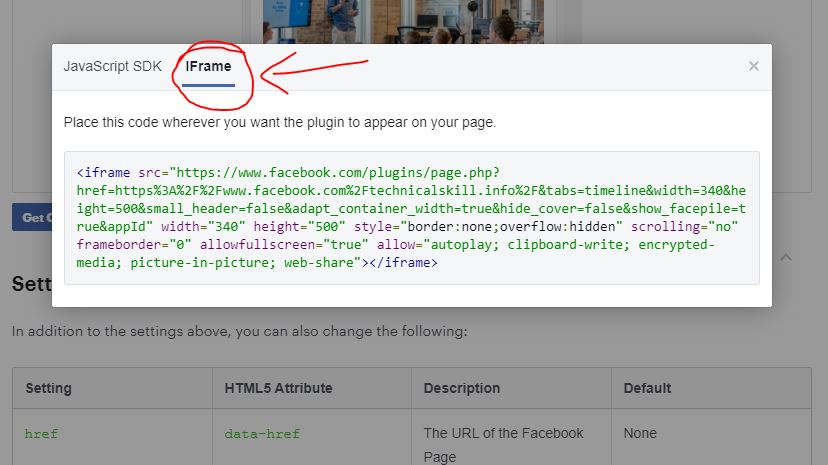The image size is (828, 465).
Task: Select the IFrame tab
Action: click(208, 67)
